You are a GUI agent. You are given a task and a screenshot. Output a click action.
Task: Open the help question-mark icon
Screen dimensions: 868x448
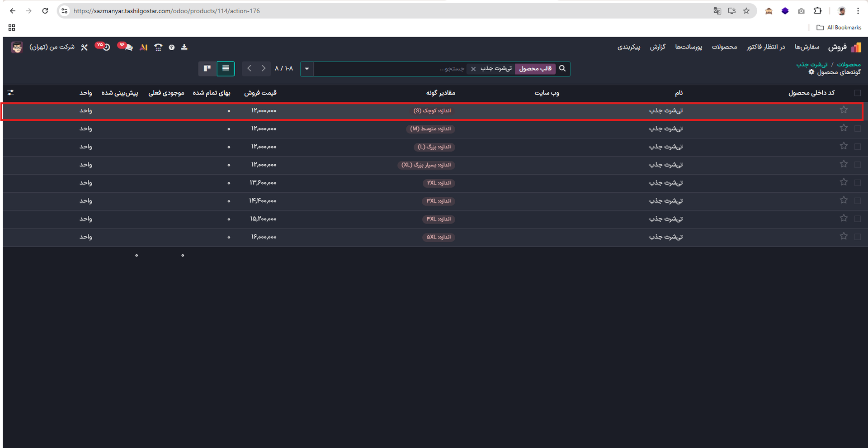172,48
